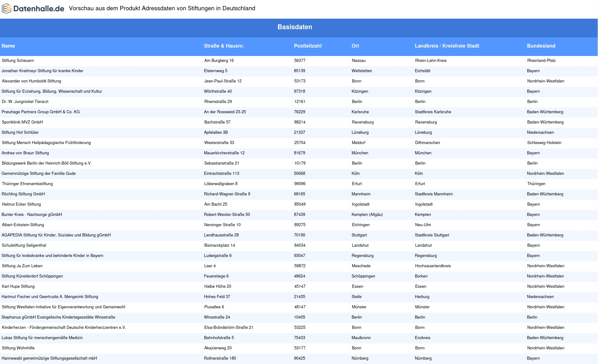Select Hochsauerlandkreis district cell
Screen dimensions: 598x364
point(433,266)
